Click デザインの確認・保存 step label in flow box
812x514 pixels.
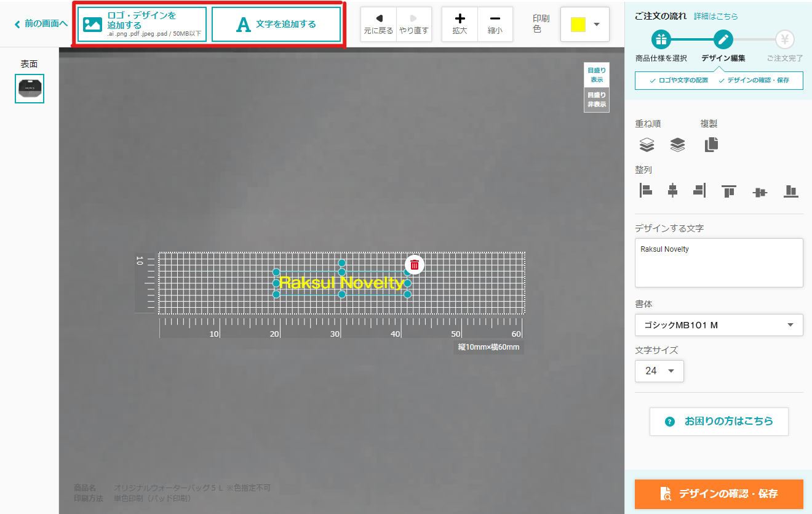coord(754,81)
